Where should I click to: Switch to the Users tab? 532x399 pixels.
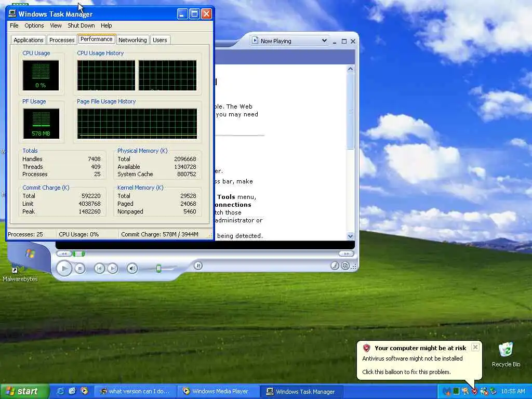point(160,40)
